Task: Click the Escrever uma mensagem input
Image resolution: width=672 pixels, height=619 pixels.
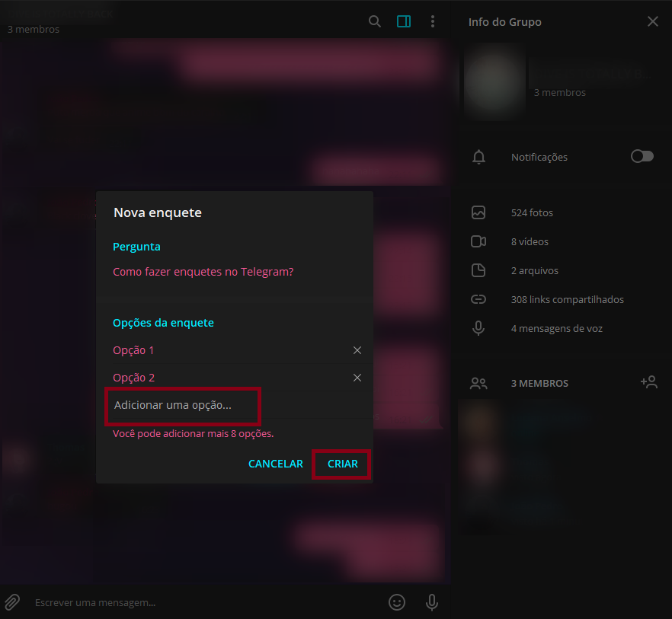Action: [x=206, y=603]
